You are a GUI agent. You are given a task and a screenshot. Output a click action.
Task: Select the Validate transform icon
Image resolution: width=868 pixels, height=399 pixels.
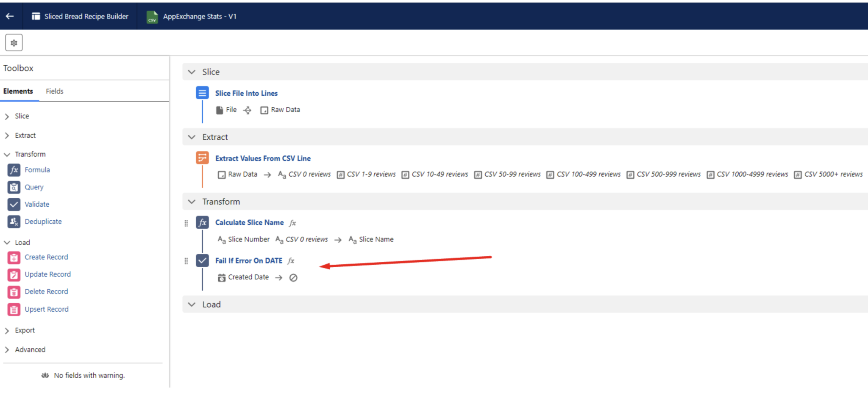[x=14, y=204]
